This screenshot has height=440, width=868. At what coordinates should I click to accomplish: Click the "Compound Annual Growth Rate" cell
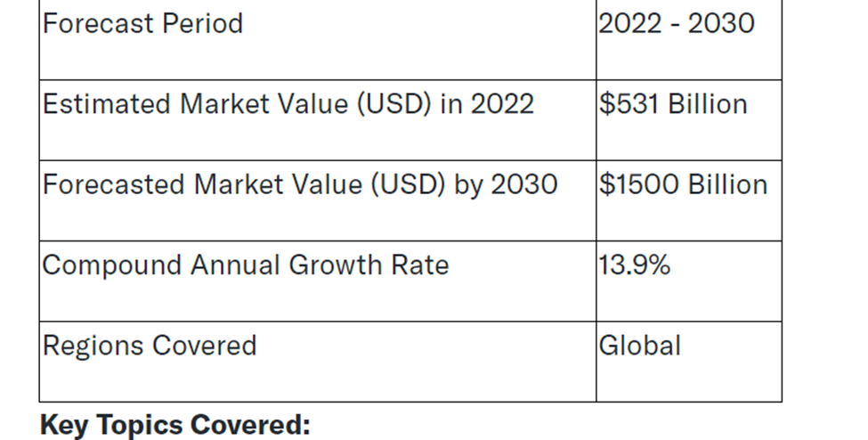coord(246,265)
